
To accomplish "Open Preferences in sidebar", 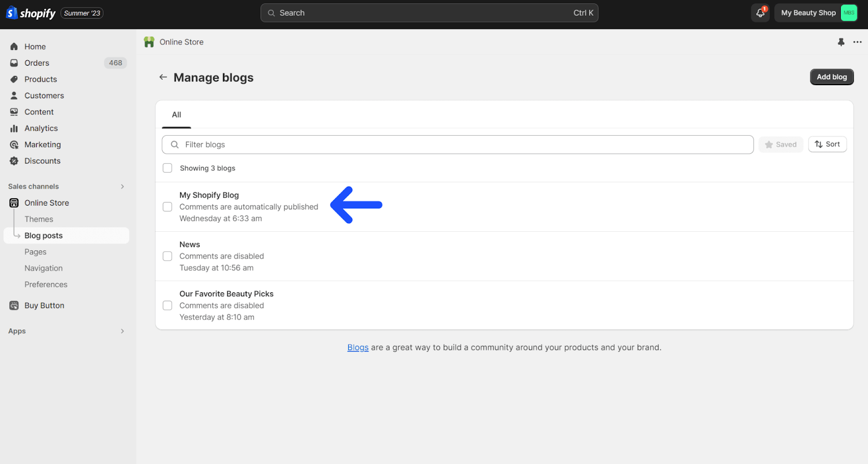I will coord(46,284).
